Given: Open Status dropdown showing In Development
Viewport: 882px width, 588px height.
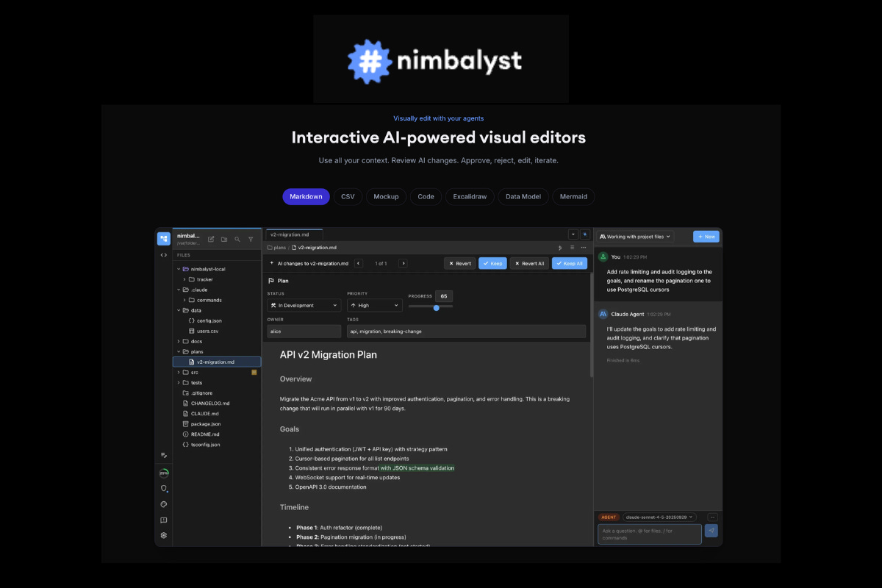Looking at the screenshot, I should [x=304, y=305].
